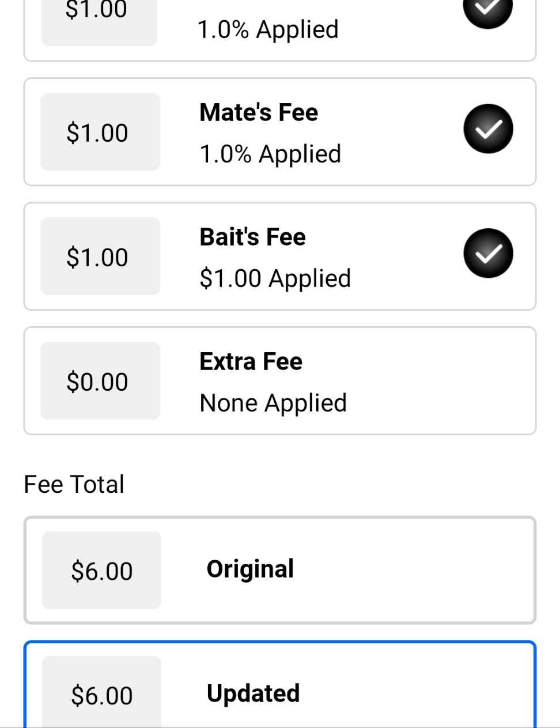Click "1.0% Applied" in the topmost card
560x728 pixels.
268,29
